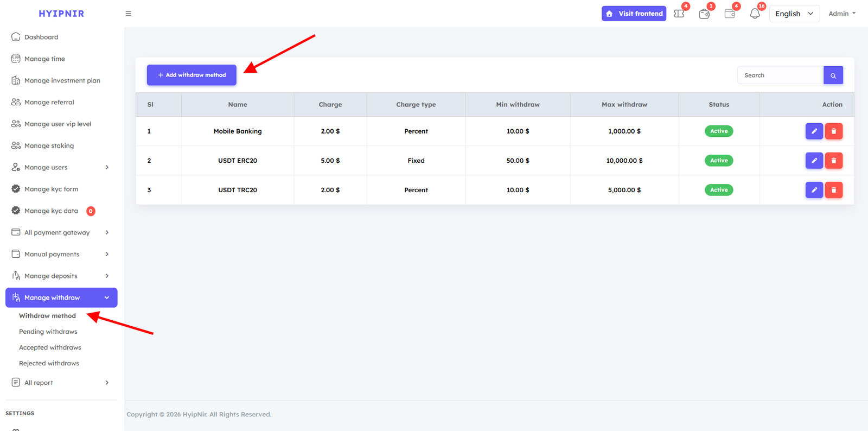Delete the USDT ERC20 withdraw method
868x431 pixels.
tap(833, 161)
